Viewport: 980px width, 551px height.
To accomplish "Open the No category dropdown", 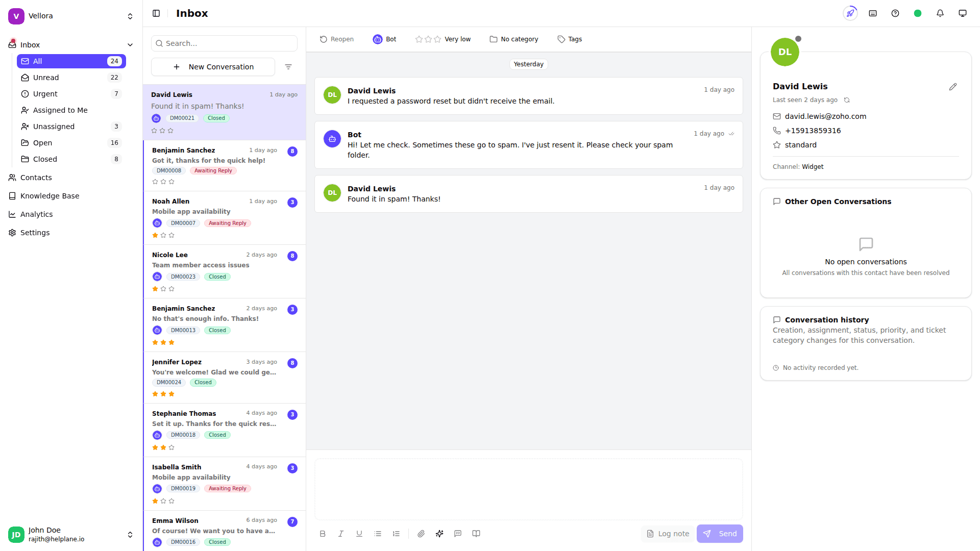I will pos(514,39).
